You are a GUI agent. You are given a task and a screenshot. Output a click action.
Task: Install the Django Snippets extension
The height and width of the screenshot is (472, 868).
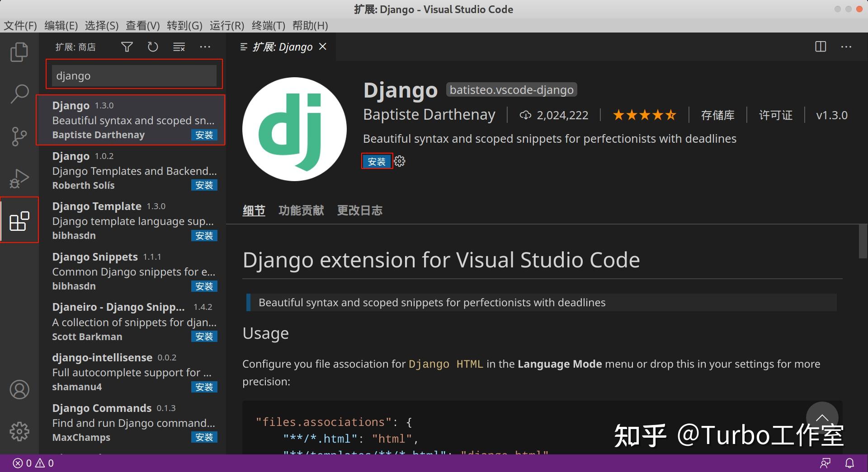coord(204,286)
